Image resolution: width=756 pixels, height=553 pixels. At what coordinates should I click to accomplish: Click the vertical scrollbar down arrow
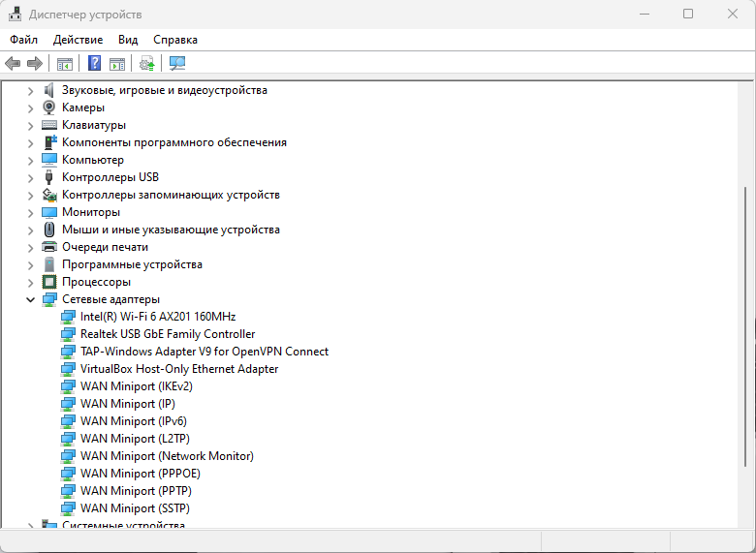click(745, 520)
